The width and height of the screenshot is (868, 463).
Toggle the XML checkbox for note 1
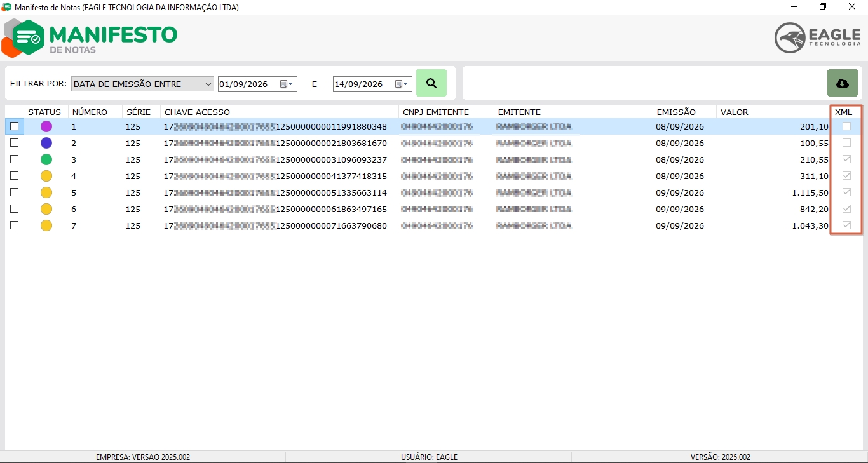(846, 126)
